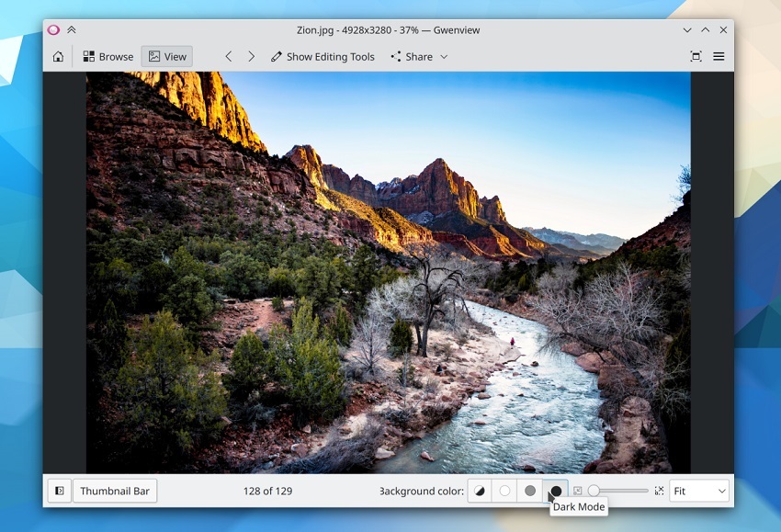This screenshot has height=532, width=781.
Task: Select the Dark Mode background color
Action: [555, 491]
